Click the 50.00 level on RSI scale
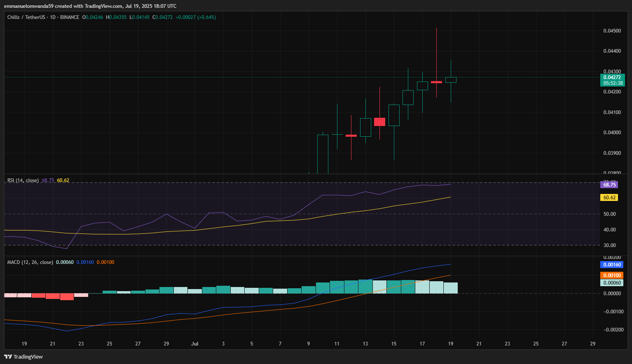632x364 pixels. coord(609,214)
